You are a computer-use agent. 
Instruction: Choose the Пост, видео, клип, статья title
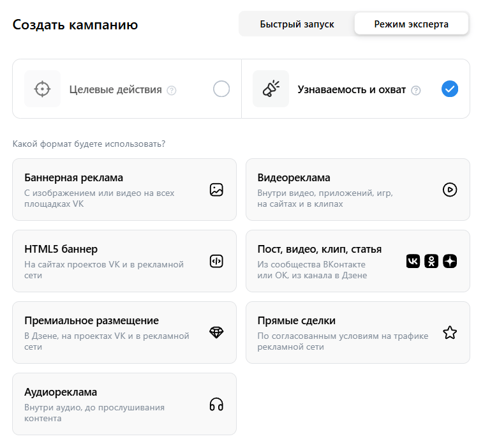(x=320, y=249)
